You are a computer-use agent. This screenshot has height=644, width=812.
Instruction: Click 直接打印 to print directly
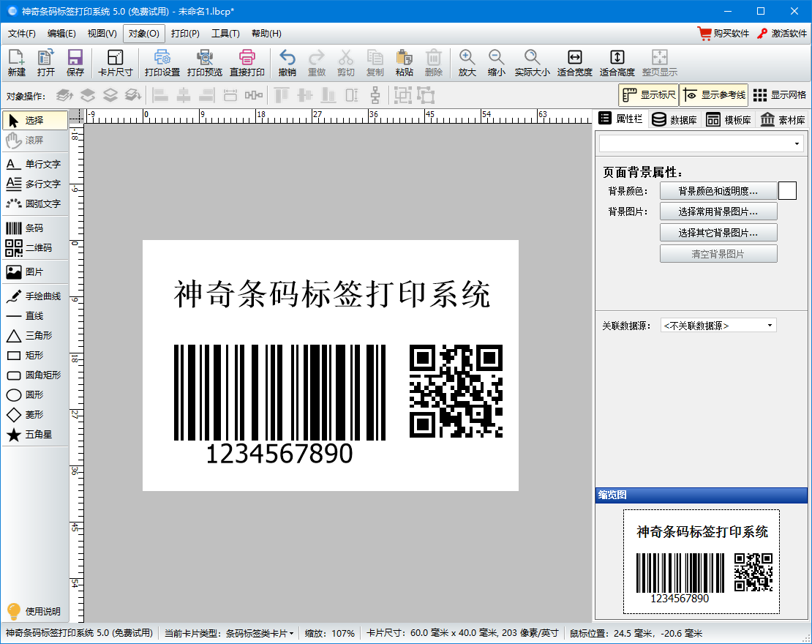(x=247, y=63)
